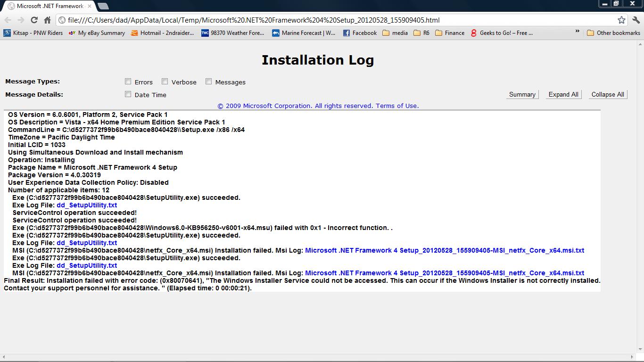Open the Other bookmarks folder
The image size is (644, 362).
(613, 33)
